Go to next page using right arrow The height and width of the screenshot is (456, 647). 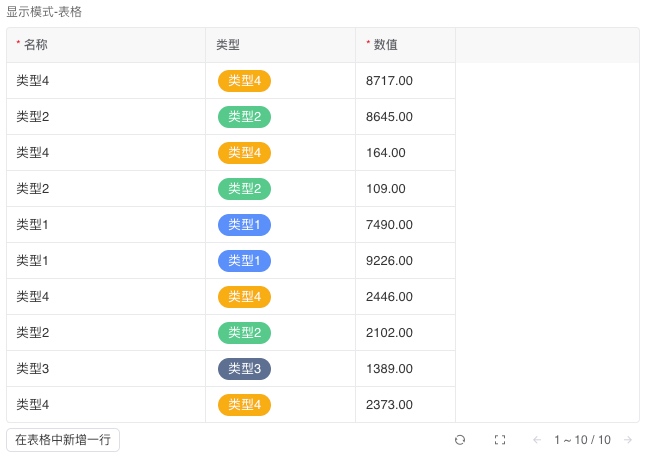point(628,440)
